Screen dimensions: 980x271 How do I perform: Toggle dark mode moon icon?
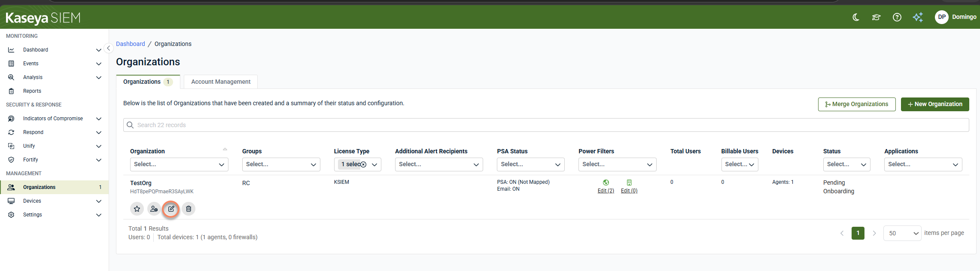(855, 17)
